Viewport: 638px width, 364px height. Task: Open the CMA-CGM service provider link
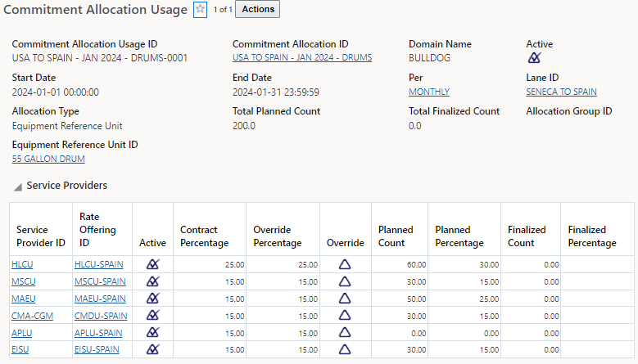coord(32,316)
